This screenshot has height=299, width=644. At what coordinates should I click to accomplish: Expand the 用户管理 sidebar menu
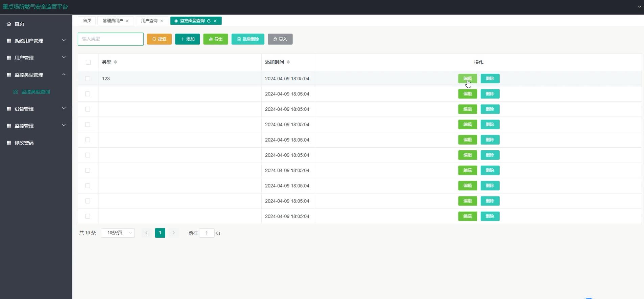36,58
